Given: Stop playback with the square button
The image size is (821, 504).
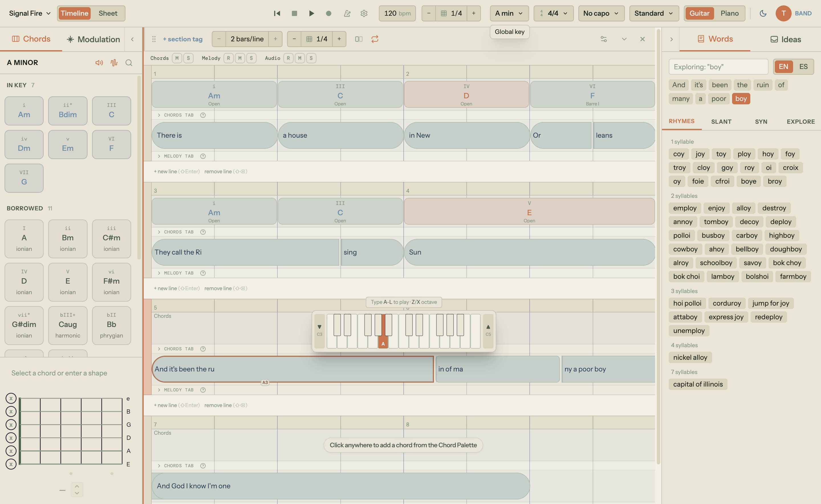Looking at the screenshot, I should pos(294,13).
